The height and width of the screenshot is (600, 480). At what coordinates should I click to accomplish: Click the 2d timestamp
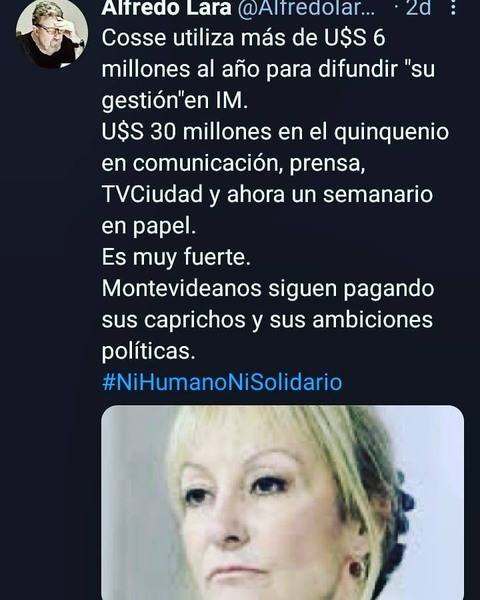(418, 8)
